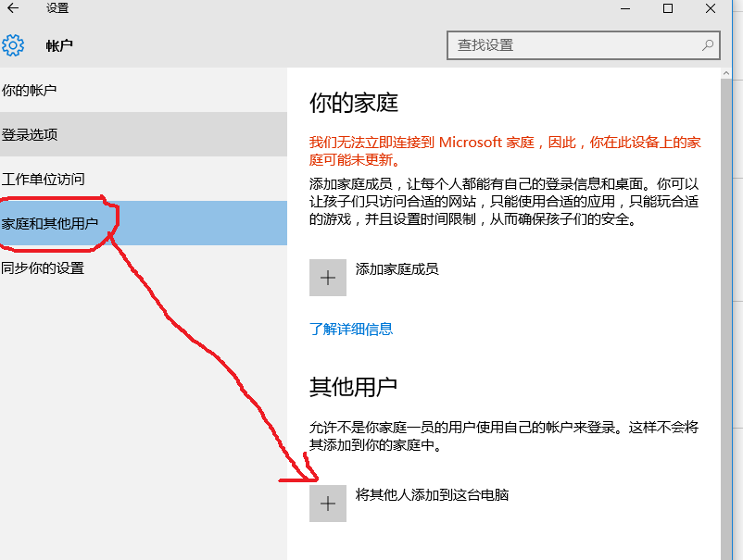Click the plus icon next to 添加家庭成员
Image resolution: width=743 pixels, height=560 pixels.
[328, 277]
